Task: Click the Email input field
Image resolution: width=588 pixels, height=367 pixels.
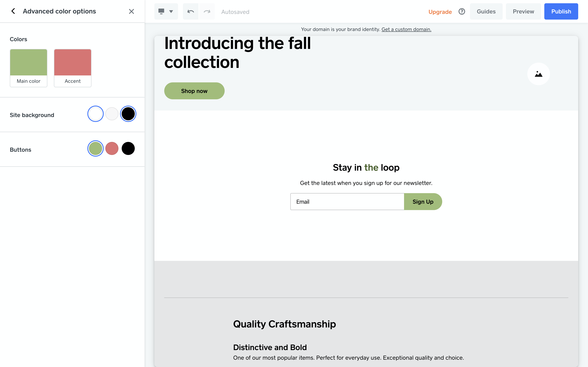Action: click(x=347, y=202)
